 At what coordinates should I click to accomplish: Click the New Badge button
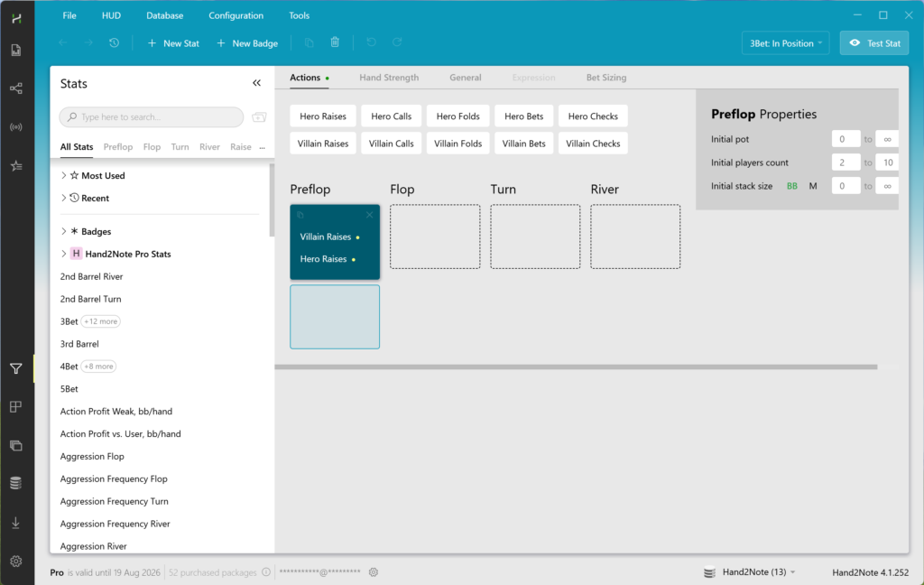(x=247, y=43)
